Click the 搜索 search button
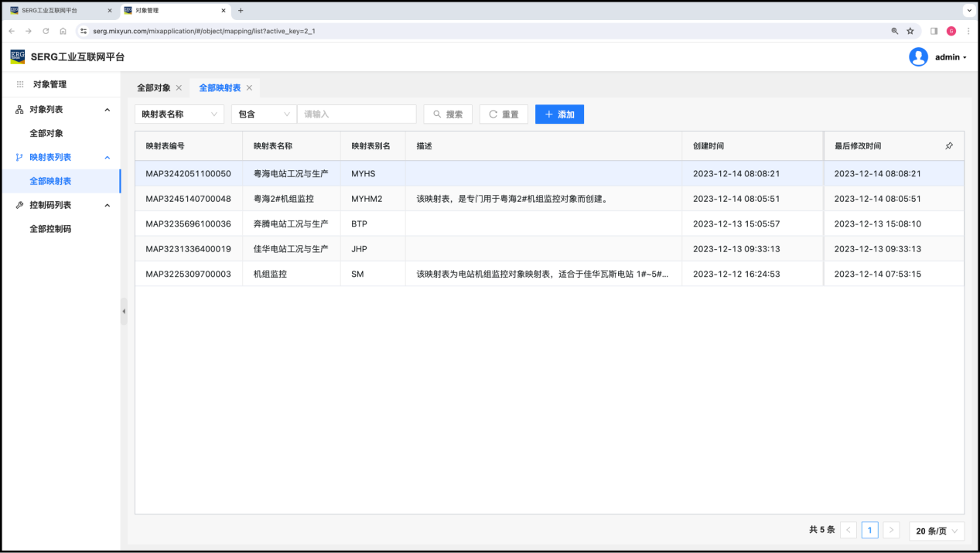The height and width of the screenshot is (553, 980). pos(448,114)
